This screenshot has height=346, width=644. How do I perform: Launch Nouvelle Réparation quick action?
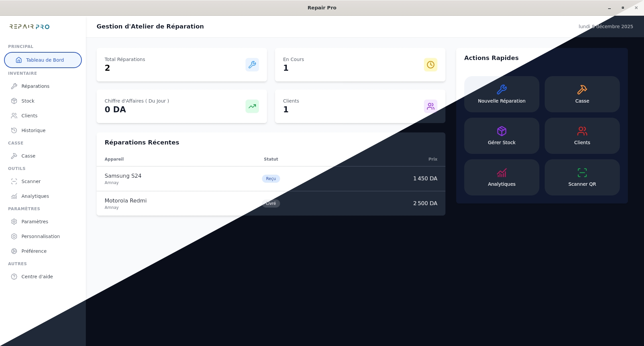[501, 94]
